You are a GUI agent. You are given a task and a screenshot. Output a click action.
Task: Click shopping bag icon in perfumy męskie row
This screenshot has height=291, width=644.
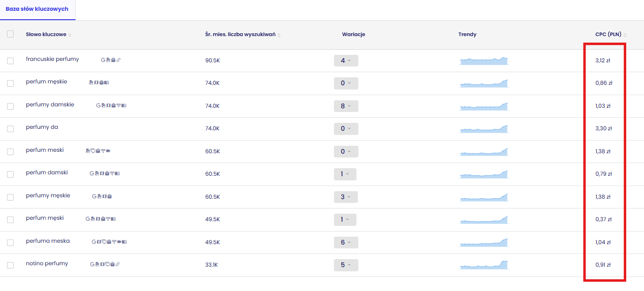[109, 196]
